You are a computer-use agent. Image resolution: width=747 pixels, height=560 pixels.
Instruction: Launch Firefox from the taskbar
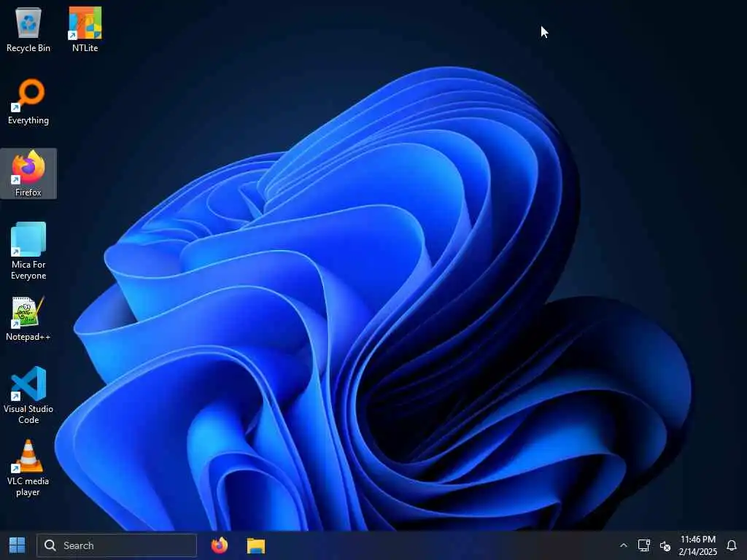pos(220,545)
